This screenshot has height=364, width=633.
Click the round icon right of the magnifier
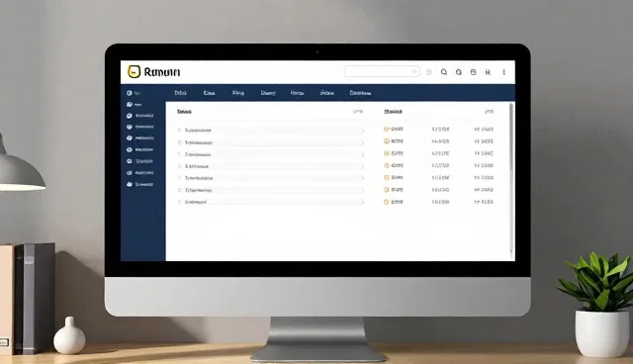click(459, 72)
